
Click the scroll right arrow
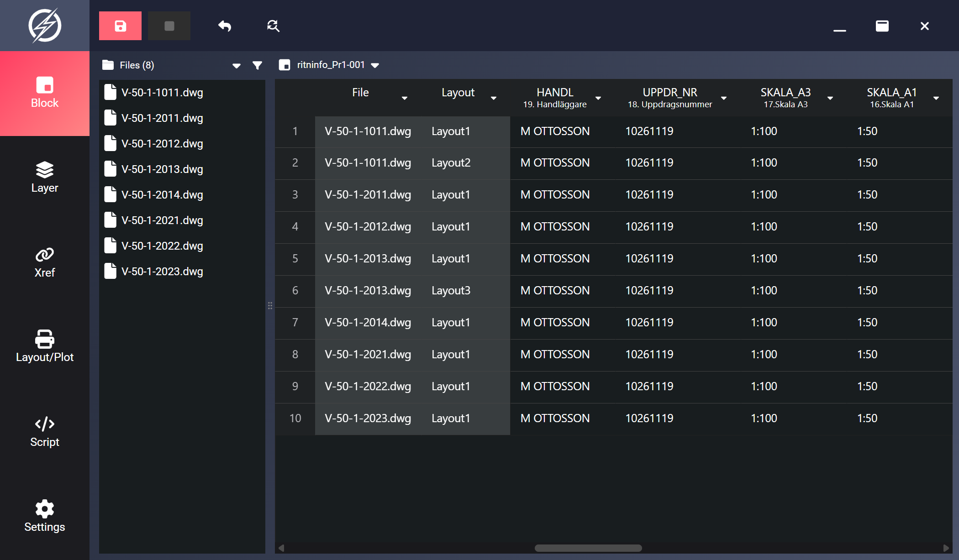click(x=946, y=548)
